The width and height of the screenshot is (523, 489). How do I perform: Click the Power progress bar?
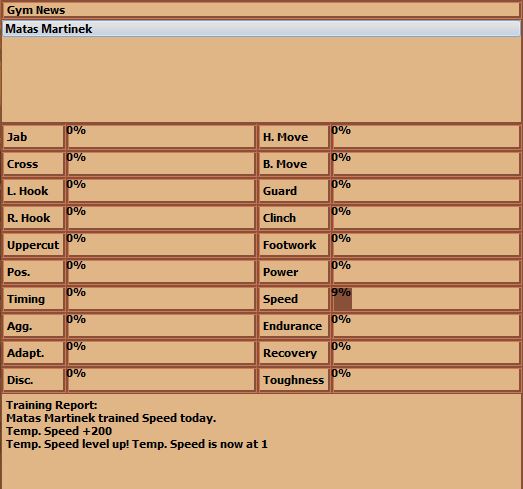click(x=426, y=272)
